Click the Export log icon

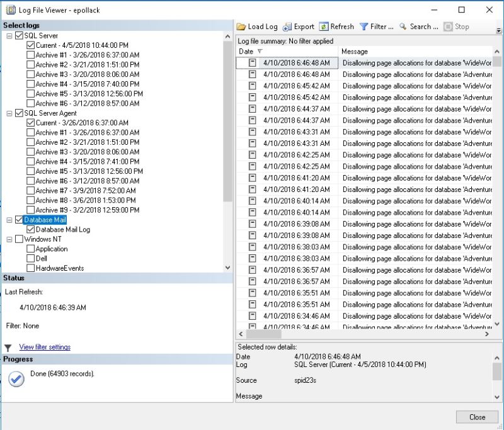coord(287,26)
